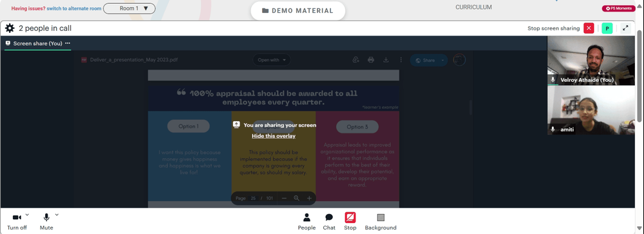
Task: Open camera options chevron
Action: click(x=27, y=214)
